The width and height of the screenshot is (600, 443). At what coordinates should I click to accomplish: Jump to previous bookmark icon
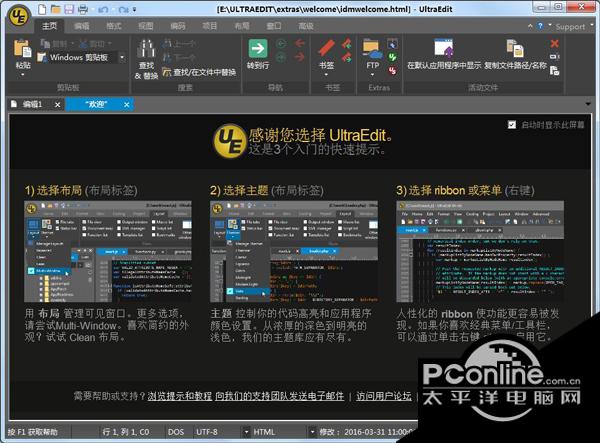(x=347, y=43)
